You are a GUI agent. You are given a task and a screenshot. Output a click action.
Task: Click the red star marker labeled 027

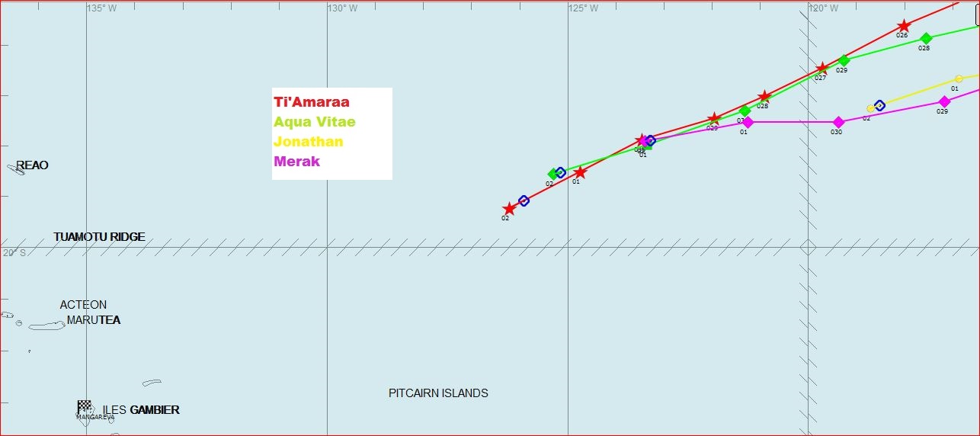pyautogui.click(x=821, y=69)
